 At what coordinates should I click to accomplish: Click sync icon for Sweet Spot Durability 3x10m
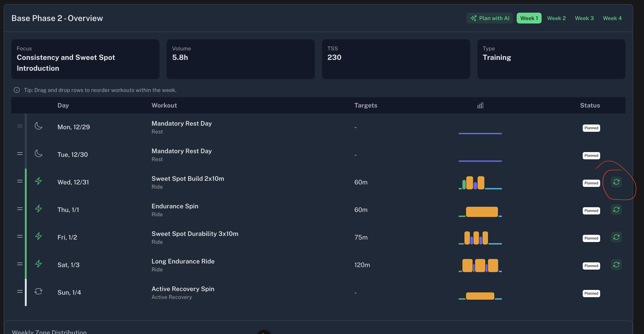point(616,237)
